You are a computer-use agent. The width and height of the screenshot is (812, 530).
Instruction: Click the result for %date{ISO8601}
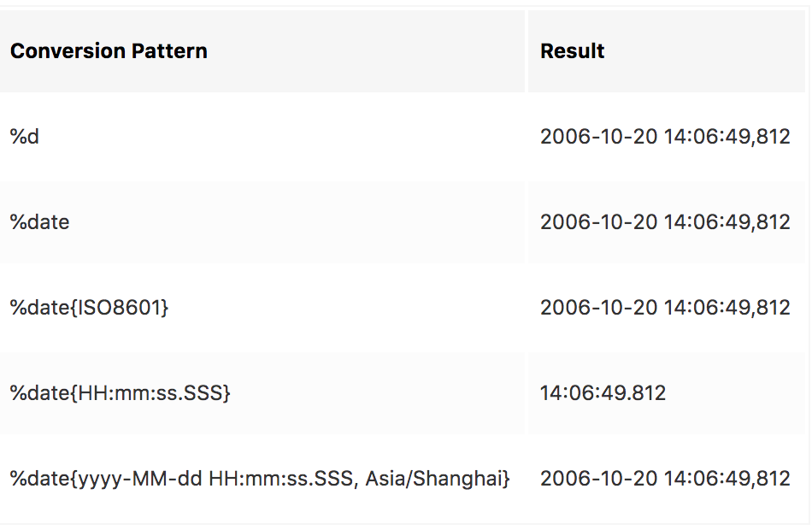point(665,308)
